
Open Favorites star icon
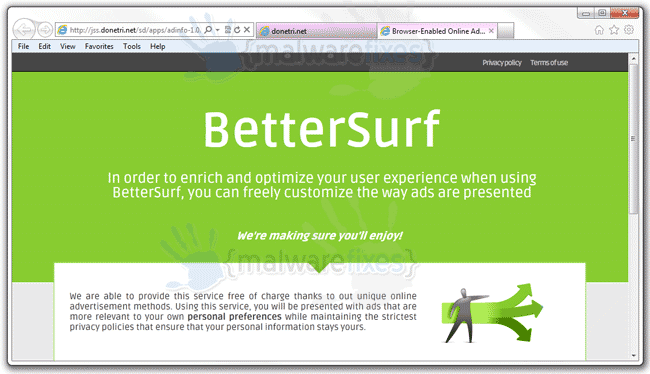tap(614, 30)
